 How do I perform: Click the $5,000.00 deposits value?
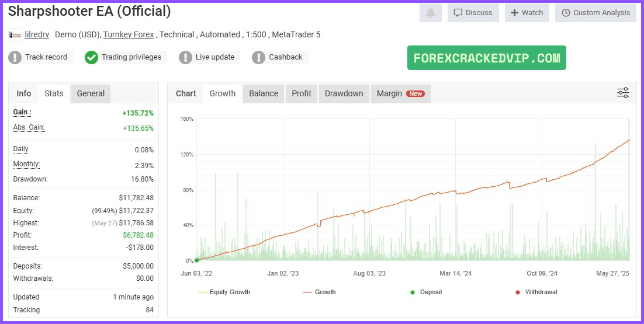tap(139, 266)
